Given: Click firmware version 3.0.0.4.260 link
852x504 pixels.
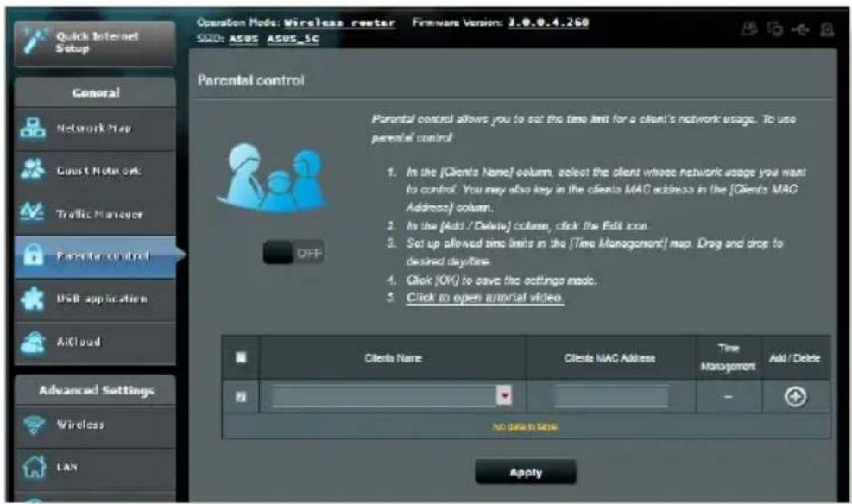Looking at the screenshot, I should (x=548, y=22).
